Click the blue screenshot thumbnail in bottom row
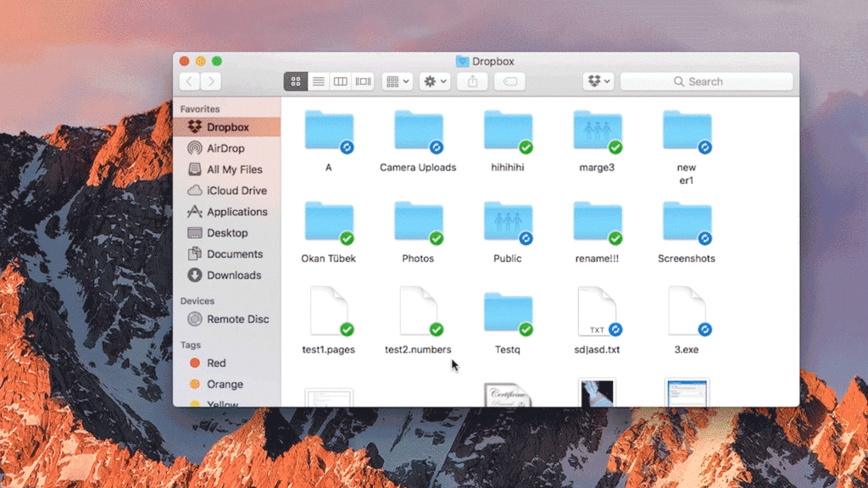868x488 pixels. 687,393
